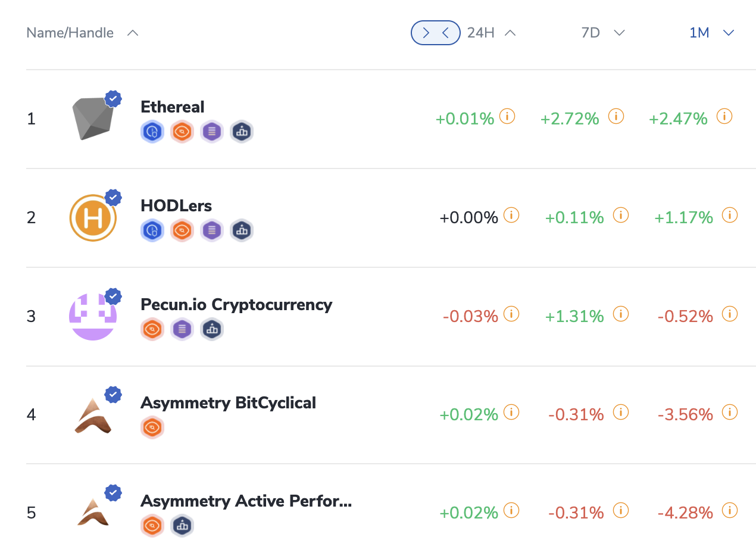The width and height of the screenshot is (756, 556).
Task: Click Pecun.io's purple list badge icon
Action: click(182, 329)
